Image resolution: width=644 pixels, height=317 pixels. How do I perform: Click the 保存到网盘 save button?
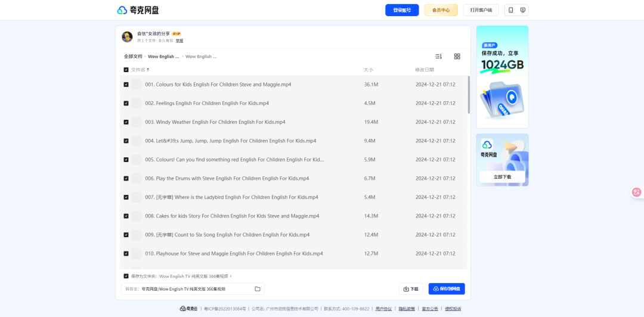[x=447, y=288]
